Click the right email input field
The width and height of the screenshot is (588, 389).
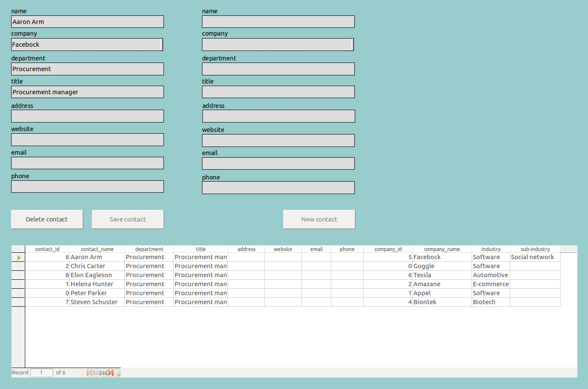(278, 163)
